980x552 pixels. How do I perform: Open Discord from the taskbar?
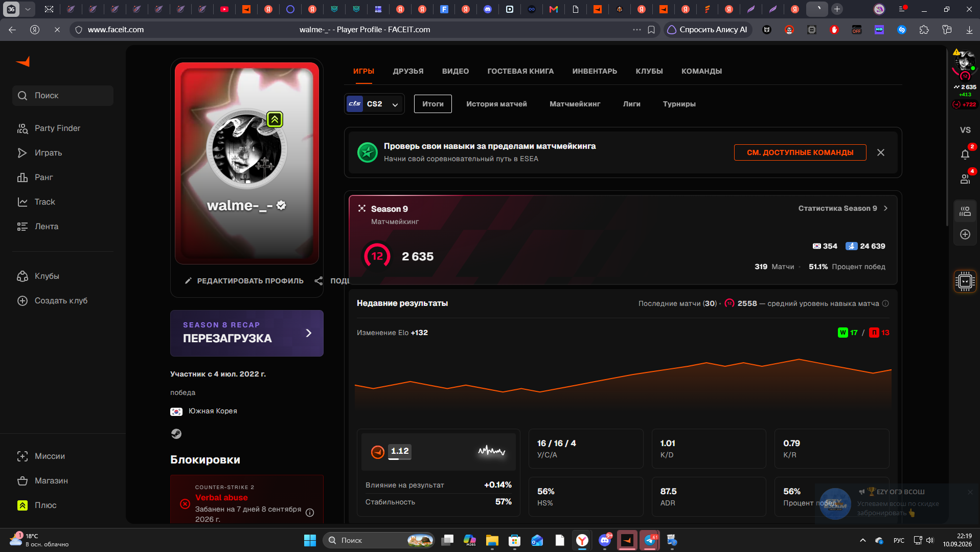point(605,540)
